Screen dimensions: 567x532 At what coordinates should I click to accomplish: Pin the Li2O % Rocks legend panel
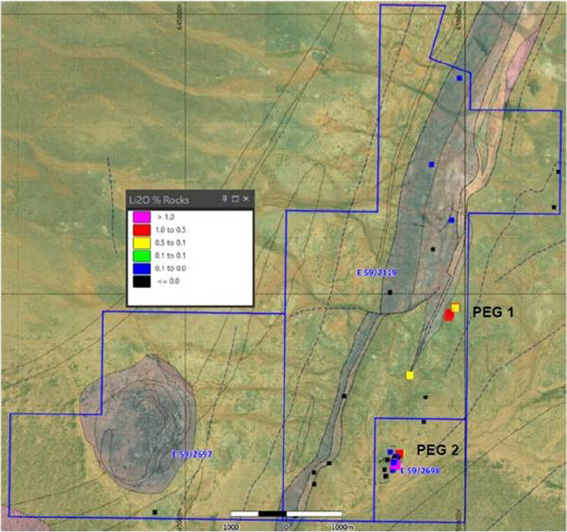[225, 199]
